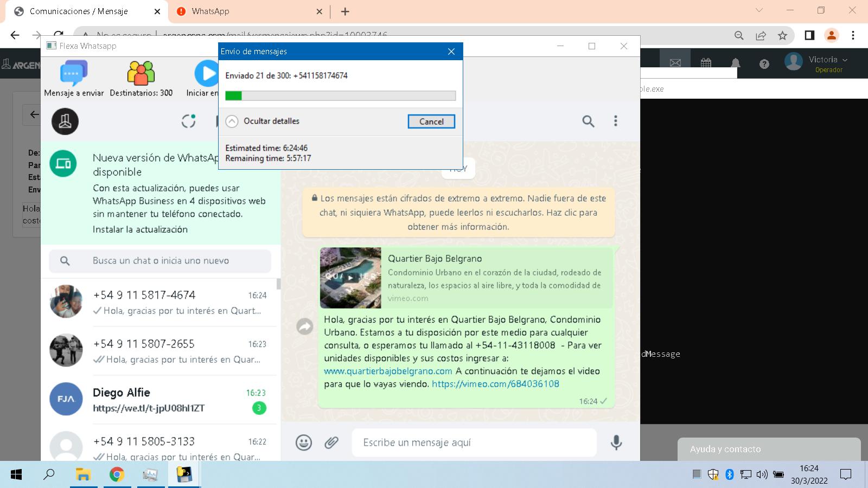Attach a file with paperclip icon
This screenshot has height=488, width=868.
331,442
